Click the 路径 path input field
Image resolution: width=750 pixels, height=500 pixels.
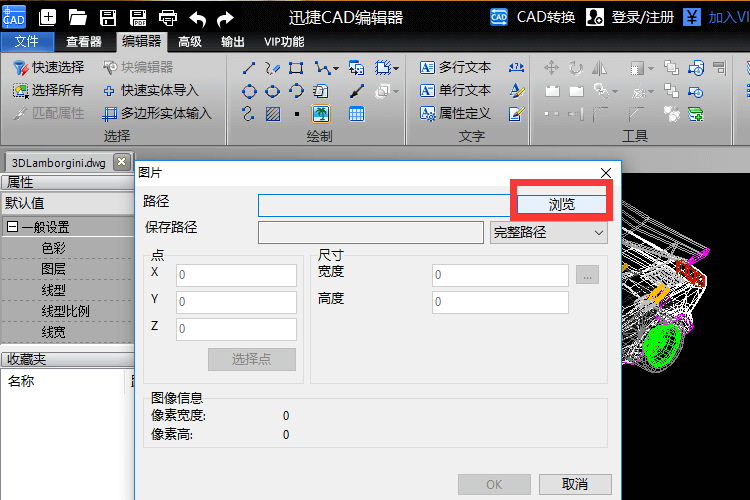coord(387,205)
